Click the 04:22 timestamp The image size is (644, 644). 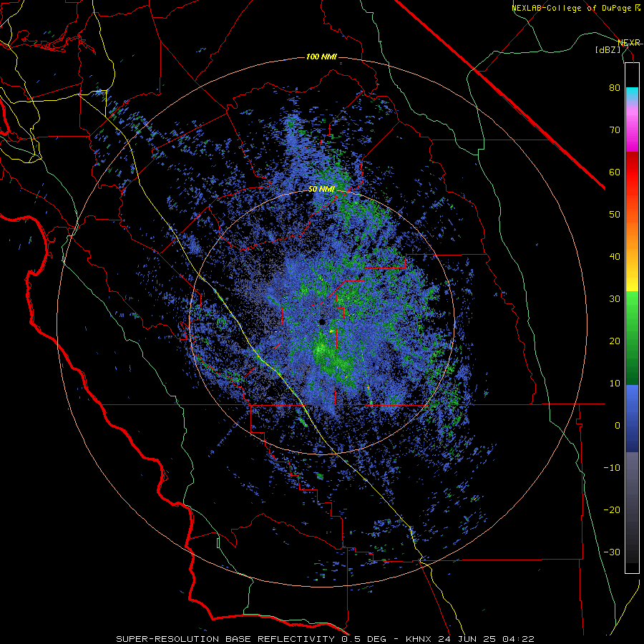tap(518, 639)
